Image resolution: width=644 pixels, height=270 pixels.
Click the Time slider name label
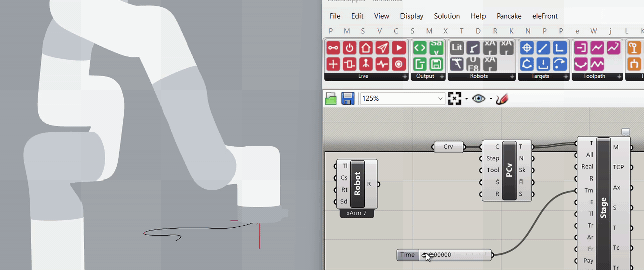click(x=408, y=255)
